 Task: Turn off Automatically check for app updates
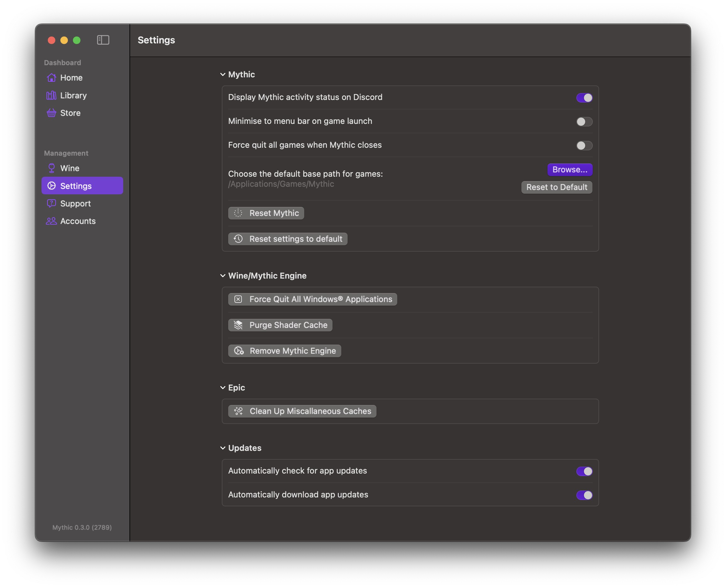click(x=584, y=471)
